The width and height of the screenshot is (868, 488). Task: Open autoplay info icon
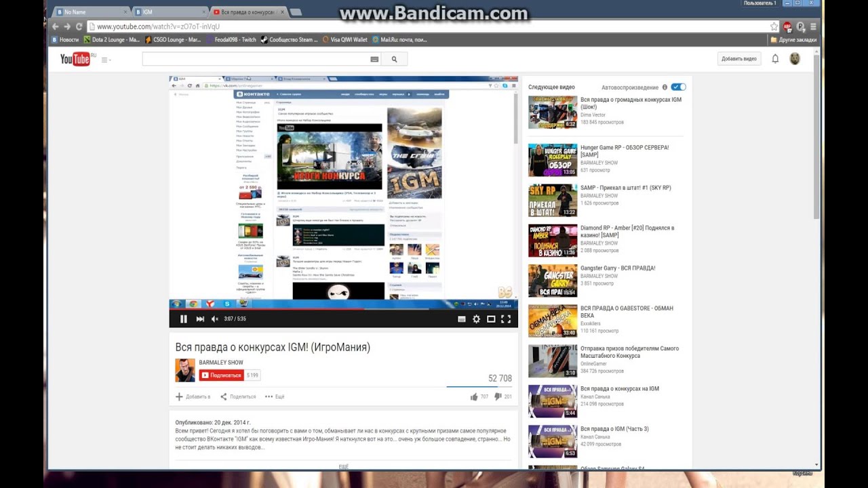(665, 87)
